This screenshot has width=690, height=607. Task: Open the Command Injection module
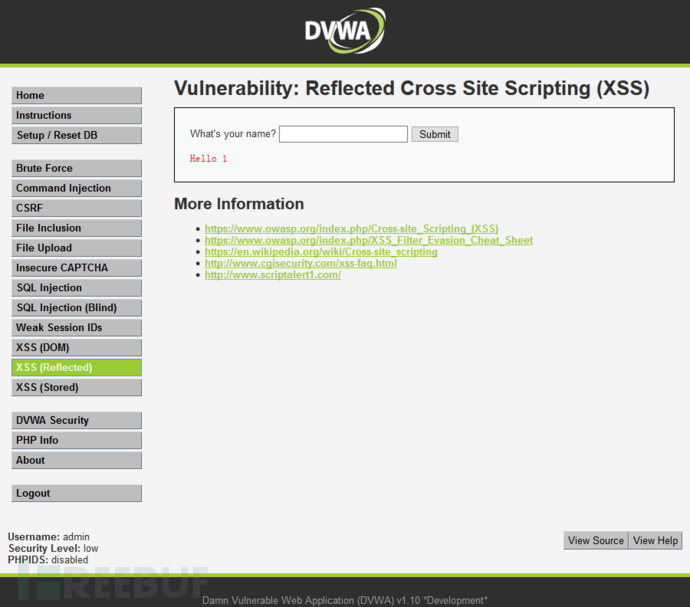tap(77, 188)
